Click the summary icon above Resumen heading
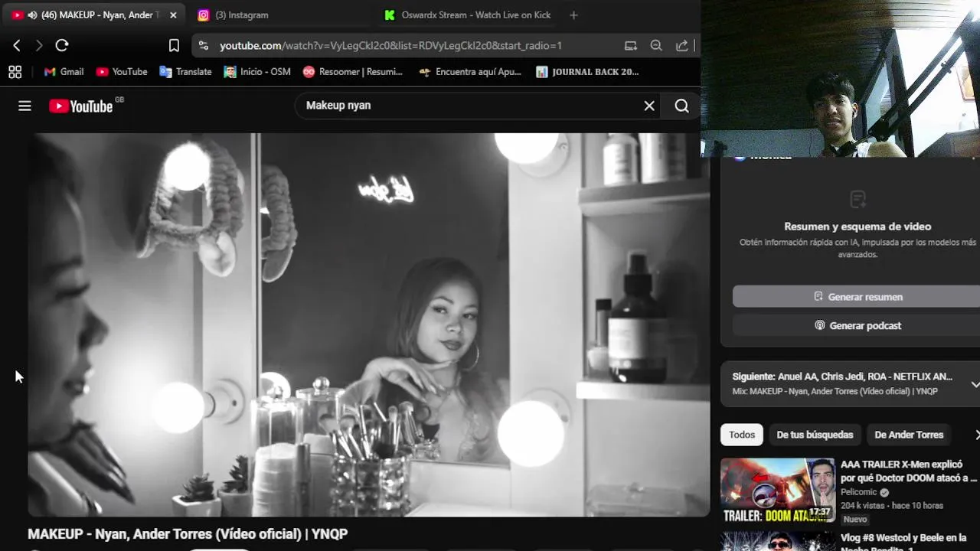980x551 pixels. (857, 200)
